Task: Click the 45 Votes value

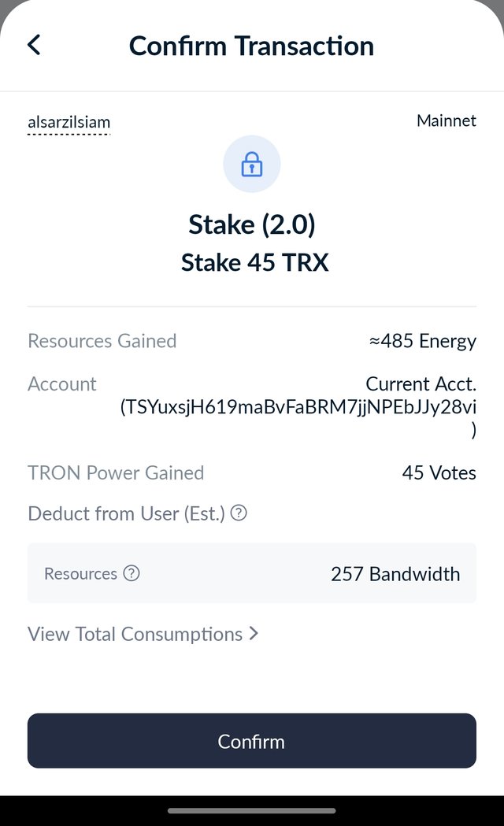Action: point(439,472)
